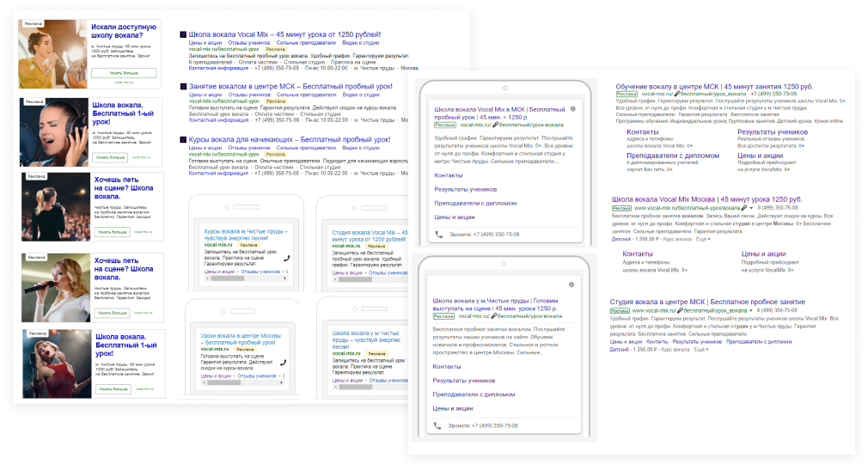This screenshot has width=868, height=470.
Task: Tap 'Преподаватели с дипломом' in the 'Vocal Mix в МСК' mobile ad
Action: coord(475,203)
